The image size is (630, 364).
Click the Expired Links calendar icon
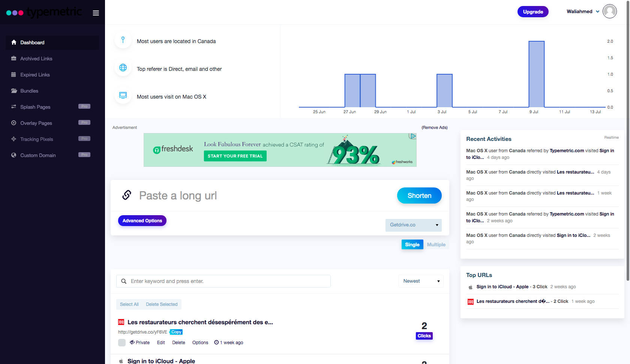14,75
